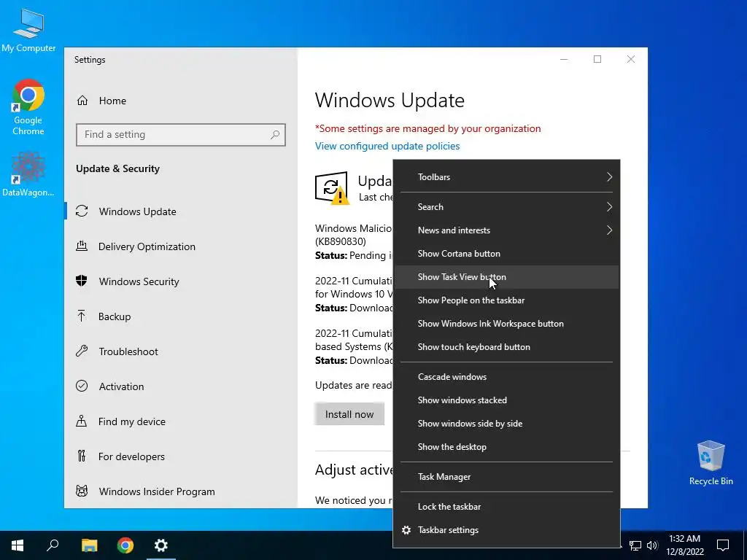Toggle Show touch keyboard button
Image resolution: width=747 pixels, height=560 pixels.
[506, 347]
